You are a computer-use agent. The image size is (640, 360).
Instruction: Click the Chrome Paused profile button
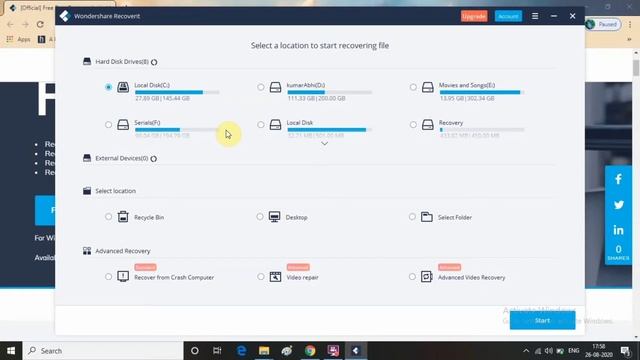(603, 24)
